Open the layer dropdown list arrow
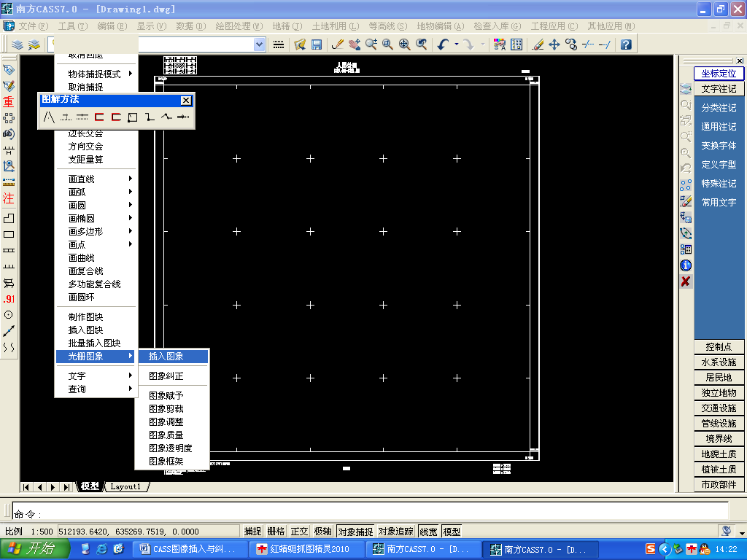The image size is (747, 560). click(260, 44)
